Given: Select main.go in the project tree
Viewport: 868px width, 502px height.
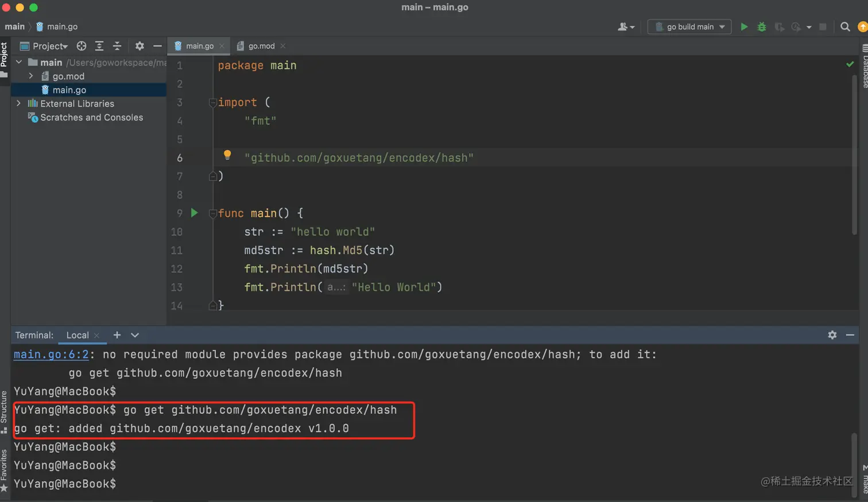Looking at the screenshot, I should point(69,89).
